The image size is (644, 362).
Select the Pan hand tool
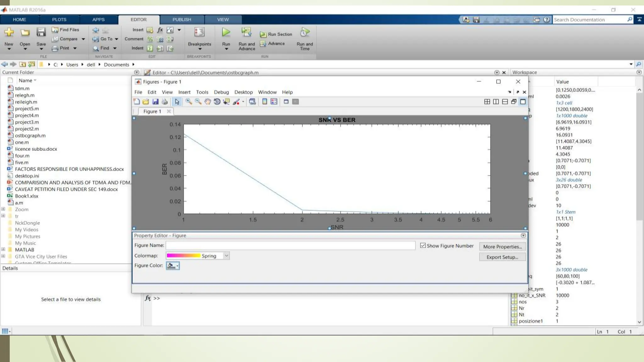tap(207, 101)
